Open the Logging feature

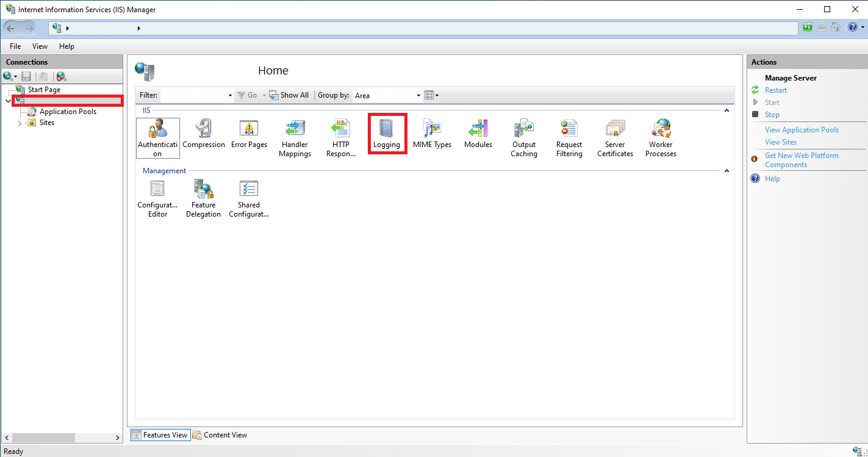[387, 134]
